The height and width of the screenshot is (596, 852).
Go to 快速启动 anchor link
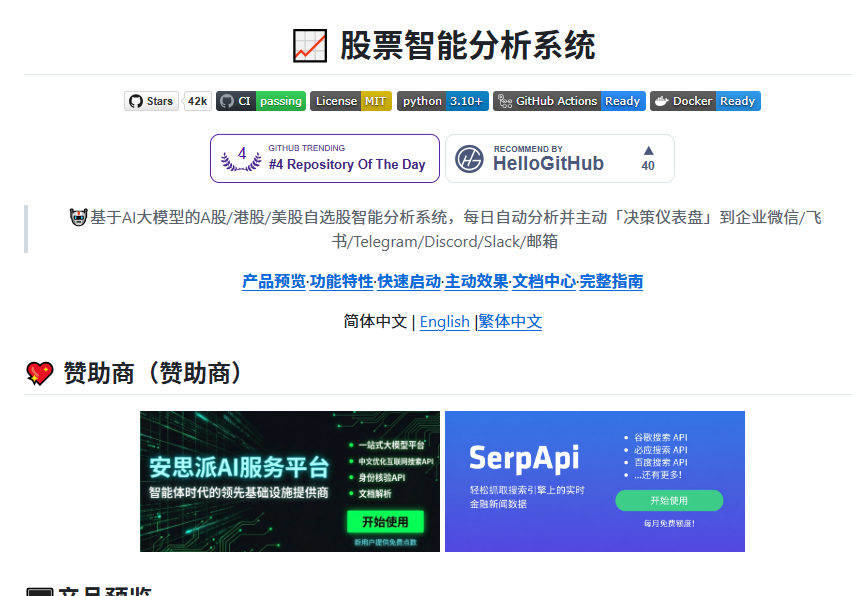click(x=409, y=281)
